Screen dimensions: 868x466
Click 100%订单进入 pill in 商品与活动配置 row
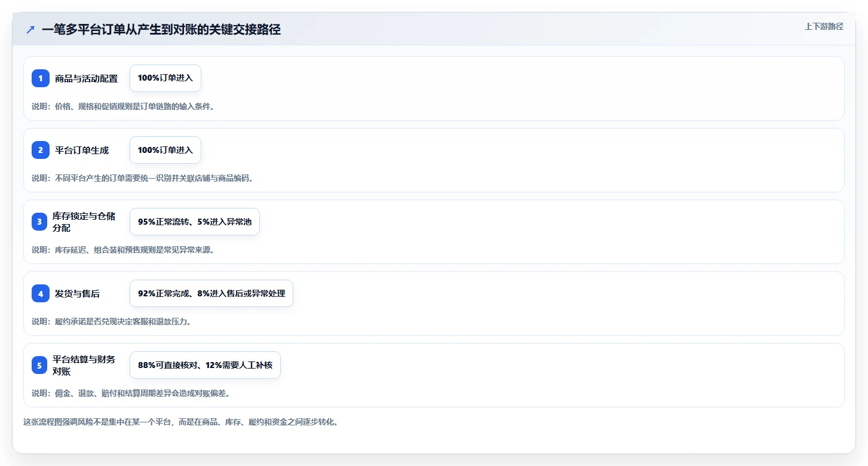click(165, 78)
